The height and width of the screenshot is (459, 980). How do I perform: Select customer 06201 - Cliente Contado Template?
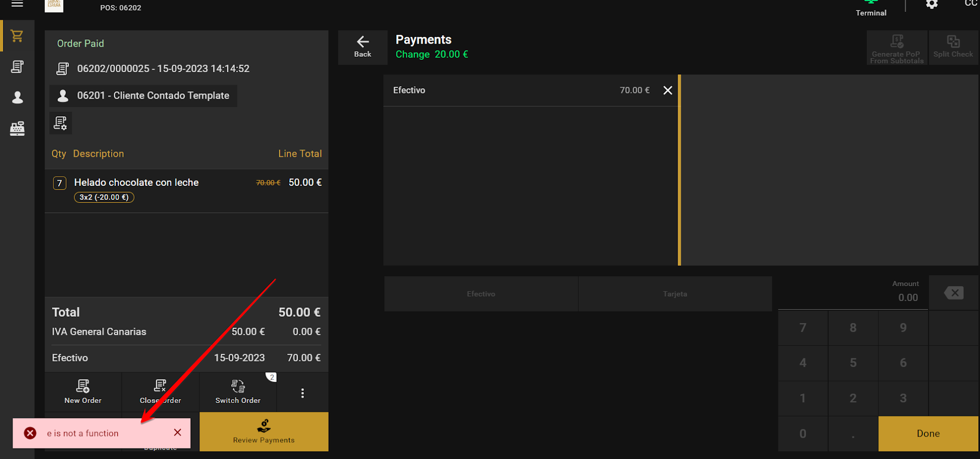pyautogui.click(x=143, y=96)
